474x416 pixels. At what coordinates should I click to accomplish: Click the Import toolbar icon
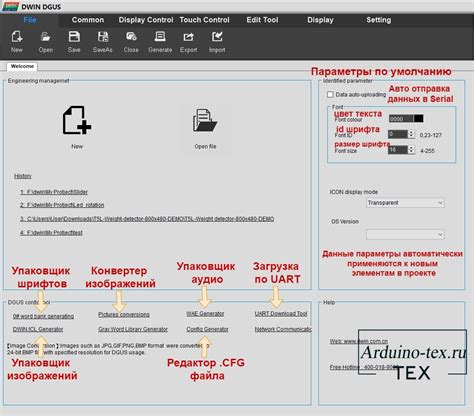click(217, 37)
